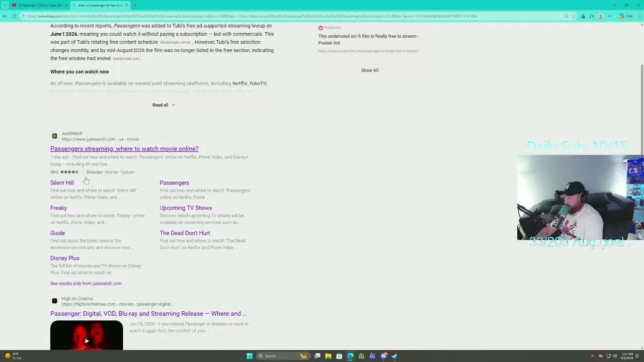Play the High on Cinema video thumbnail
The width and height of the screenshot is (644, 362).
pos(87,335)
